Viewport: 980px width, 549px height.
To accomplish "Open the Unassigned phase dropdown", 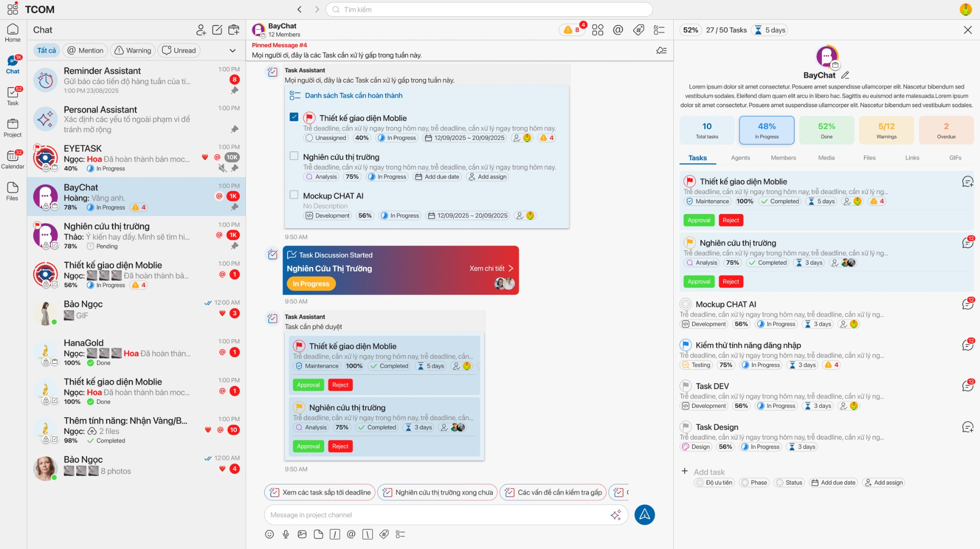I will point(326,138).
